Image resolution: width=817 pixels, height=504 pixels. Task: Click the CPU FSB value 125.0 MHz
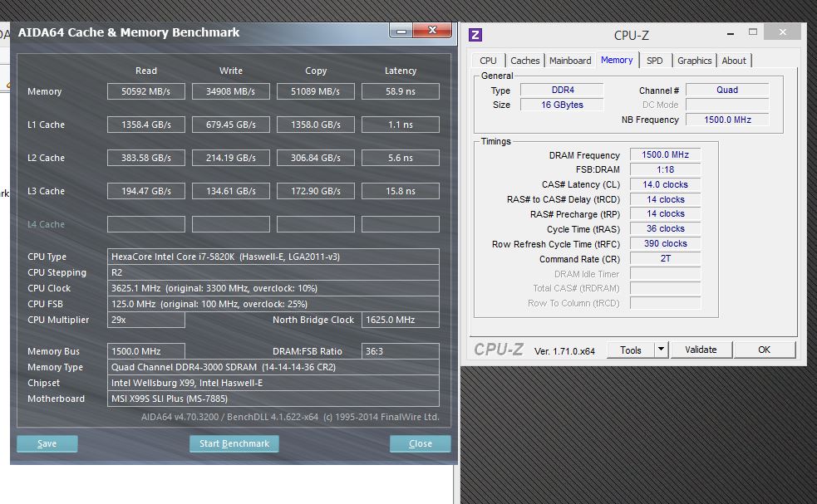pos(273,304)
